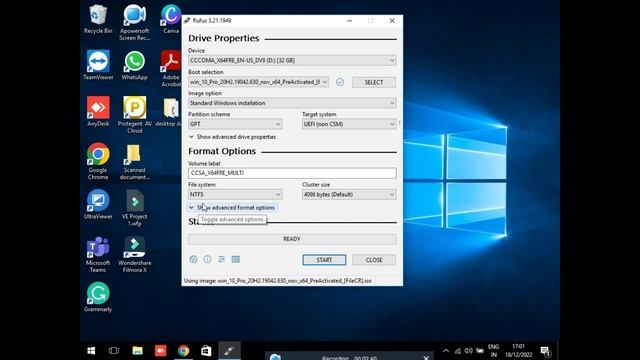Viewport: 640px width, 360px height.
Task: Open Apowersoft Screen Recorder desktop icon
Action: click(134, 22)
